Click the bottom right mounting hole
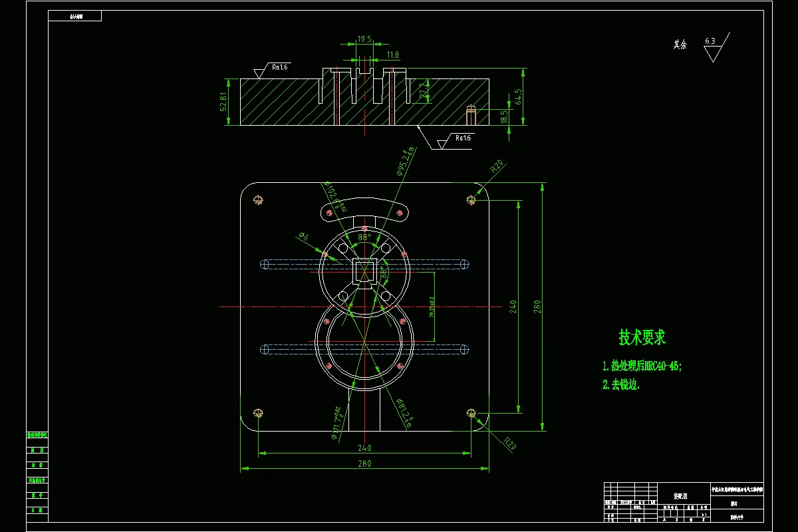798x532 pixels. tap(471, 413)
